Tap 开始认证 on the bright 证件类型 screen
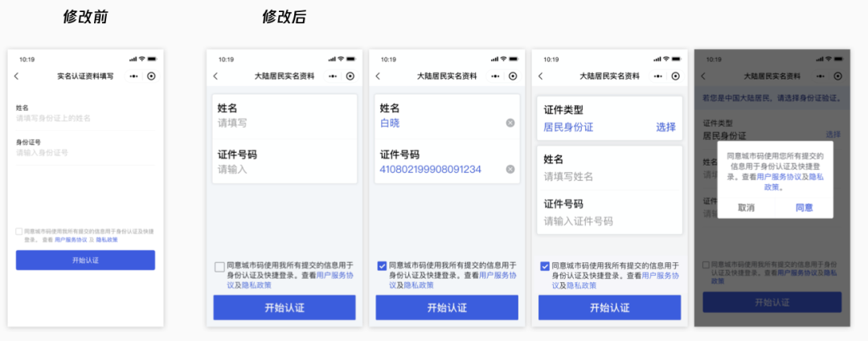Screen dimensions: 868x341 609,308
